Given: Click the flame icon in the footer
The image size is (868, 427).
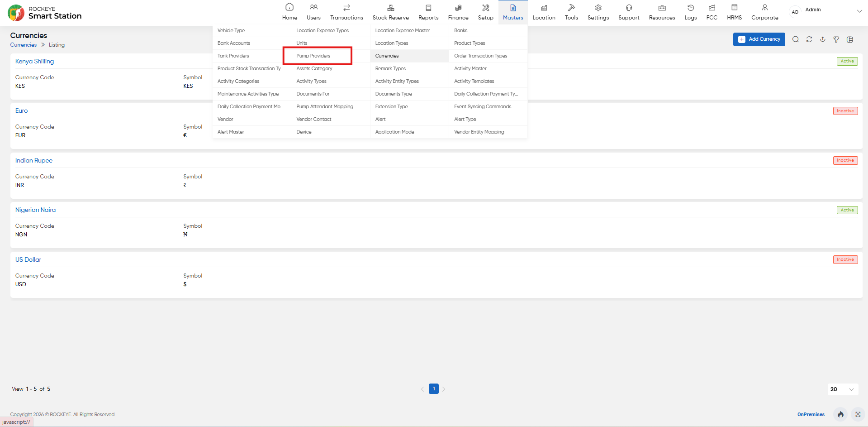Looking at the screenshot, I should point(840,414).
